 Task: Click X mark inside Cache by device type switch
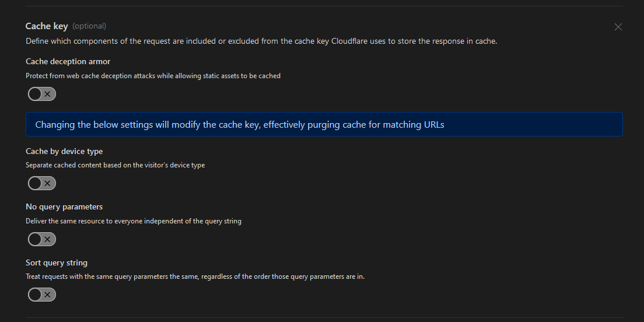[48, 184]
